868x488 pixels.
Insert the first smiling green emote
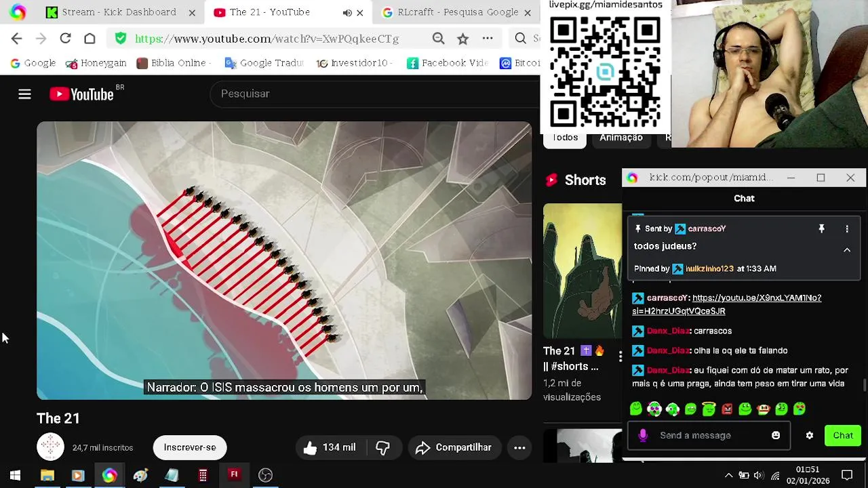coord(636,409)
